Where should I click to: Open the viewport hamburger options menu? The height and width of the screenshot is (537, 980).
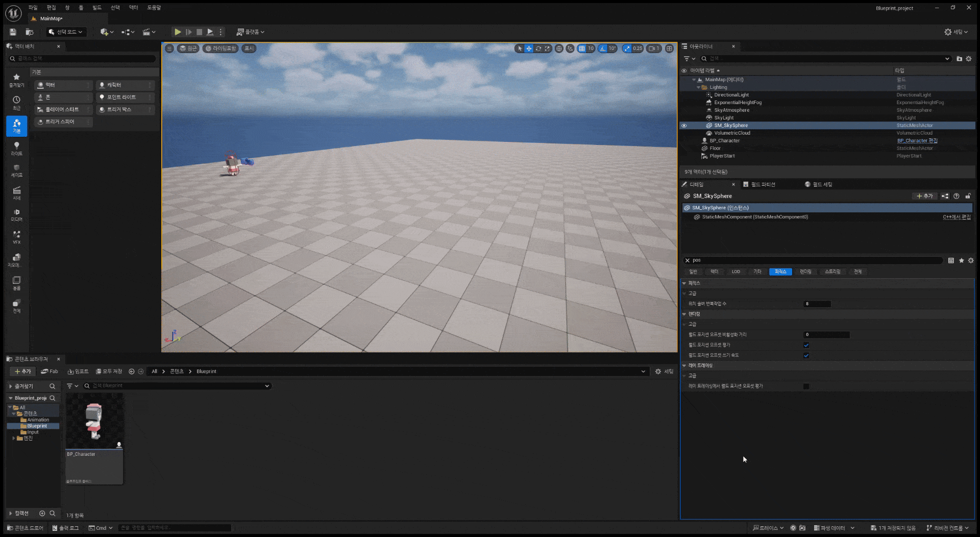point(169,48)
